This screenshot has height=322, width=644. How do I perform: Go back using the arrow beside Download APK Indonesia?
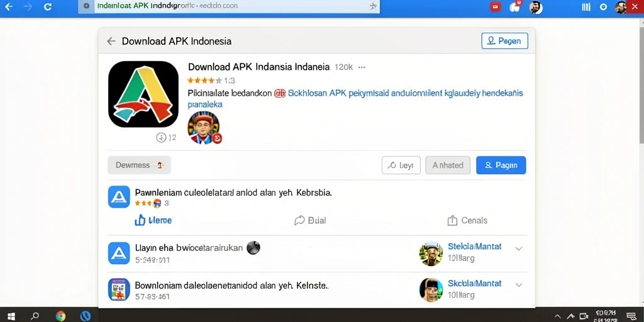[x=111, y=41]
